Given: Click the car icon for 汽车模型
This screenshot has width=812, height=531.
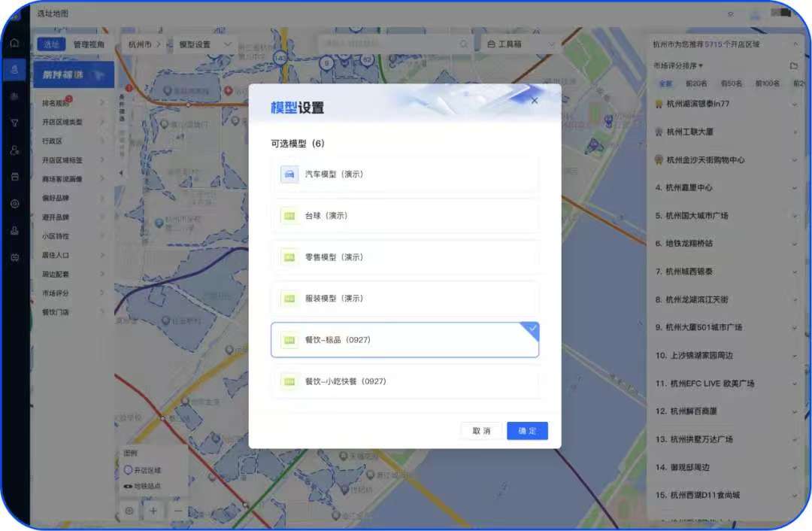Looking at the screenshot, I should click(x=289, y=174).
